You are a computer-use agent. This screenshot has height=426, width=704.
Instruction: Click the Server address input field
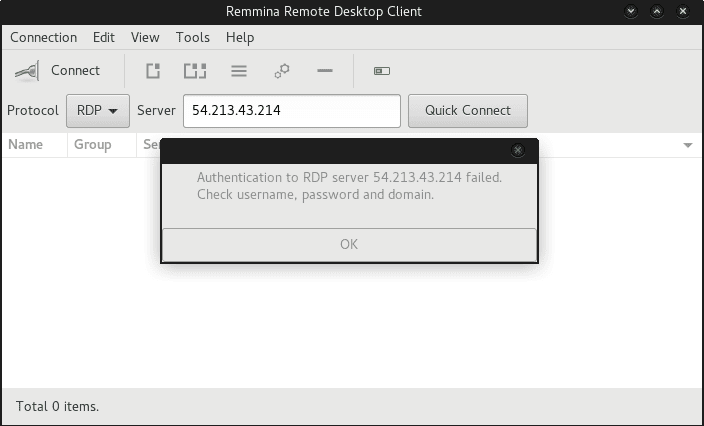click(292, 111)
